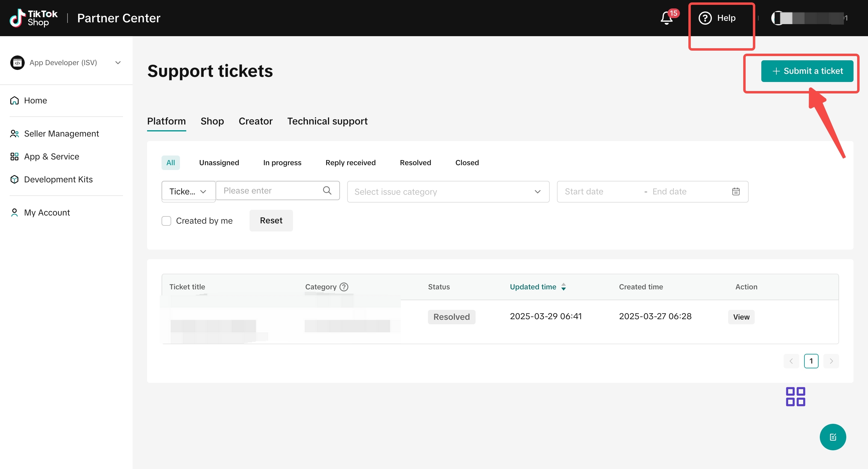Select the Unassigned status filter
Viewport: 868px width, 469px height.
[x=219, y=163]
